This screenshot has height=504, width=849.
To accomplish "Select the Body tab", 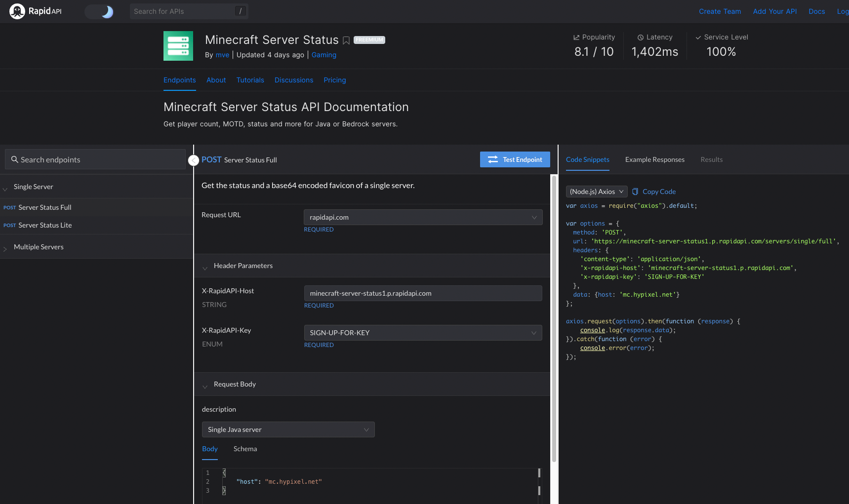I will point(210,449).
